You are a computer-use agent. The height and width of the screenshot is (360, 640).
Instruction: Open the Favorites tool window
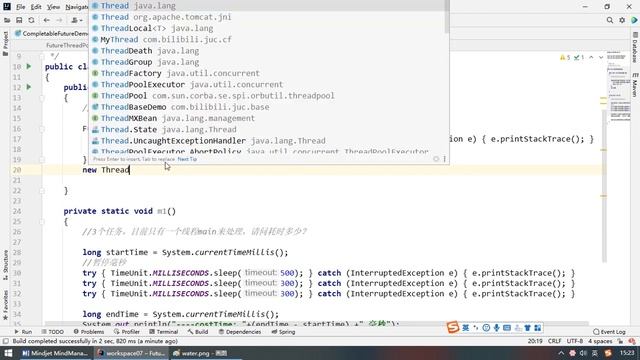(x=5, y=304)
